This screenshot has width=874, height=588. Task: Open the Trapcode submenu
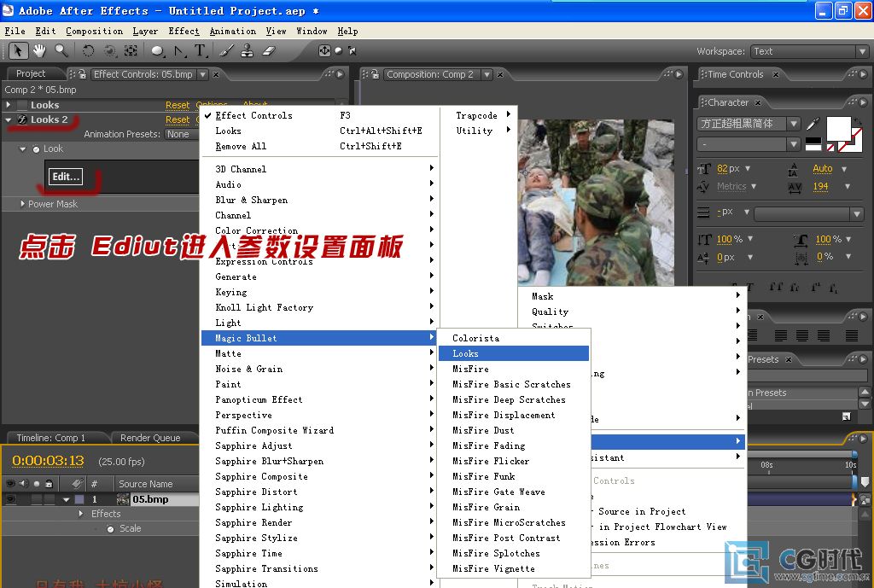click(x=479, y=115)
